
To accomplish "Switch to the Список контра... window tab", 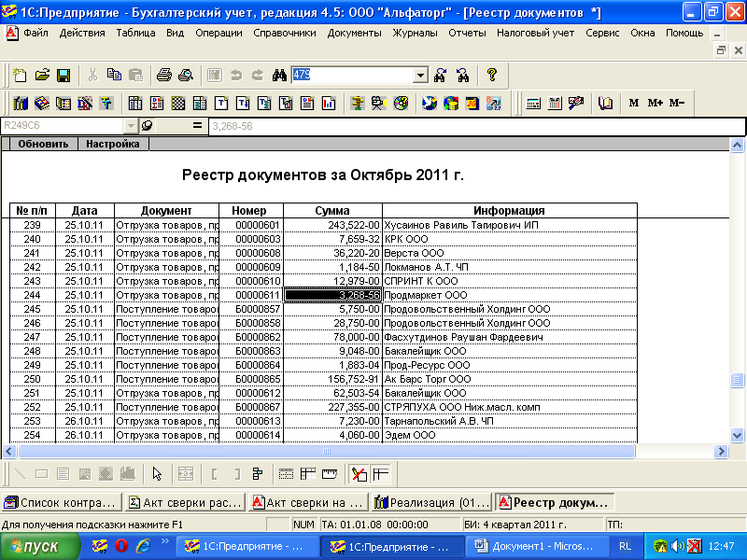I will pyautogui.click(x=62, y=502).
